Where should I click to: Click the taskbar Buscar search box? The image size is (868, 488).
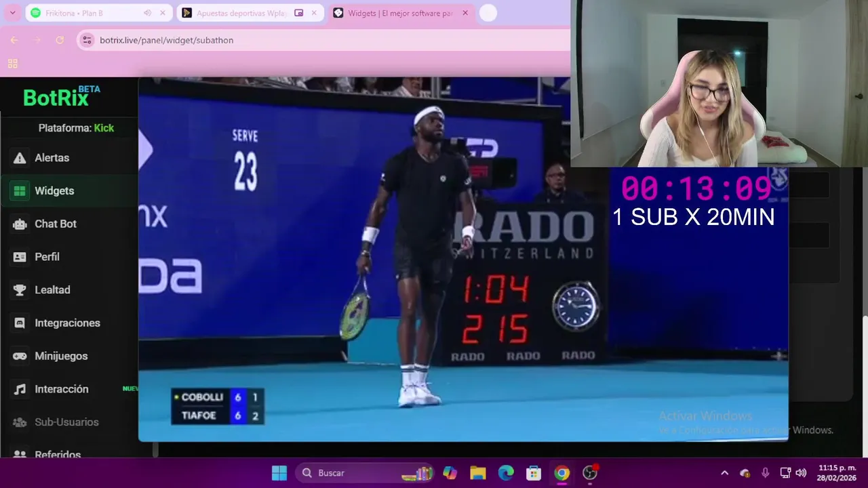pos(364,473)
